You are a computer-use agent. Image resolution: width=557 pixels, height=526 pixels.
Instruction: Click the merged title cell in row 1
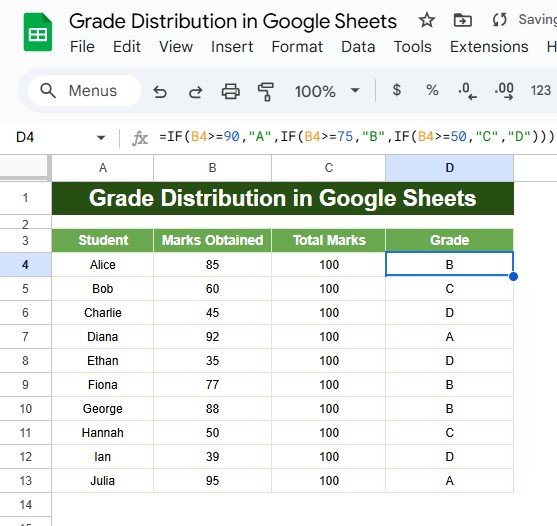click(283, 198)
